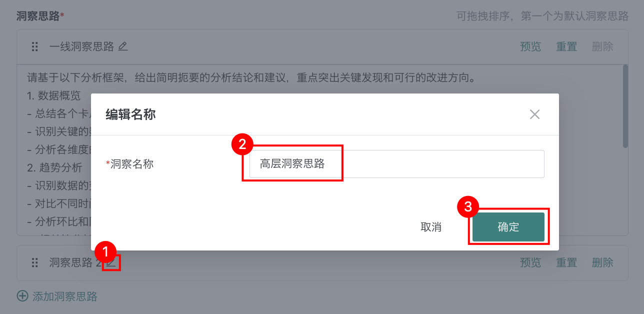Screen dimensions: 644x314
Task: Click the prompt text area scrollbar
Action: point(625,106)
